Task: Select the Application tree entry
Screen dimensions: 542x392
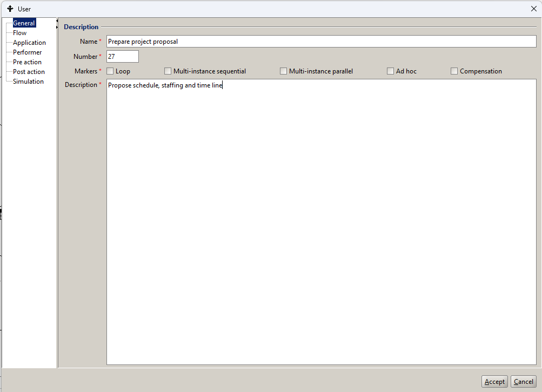Action: click(x=29, y=43)
